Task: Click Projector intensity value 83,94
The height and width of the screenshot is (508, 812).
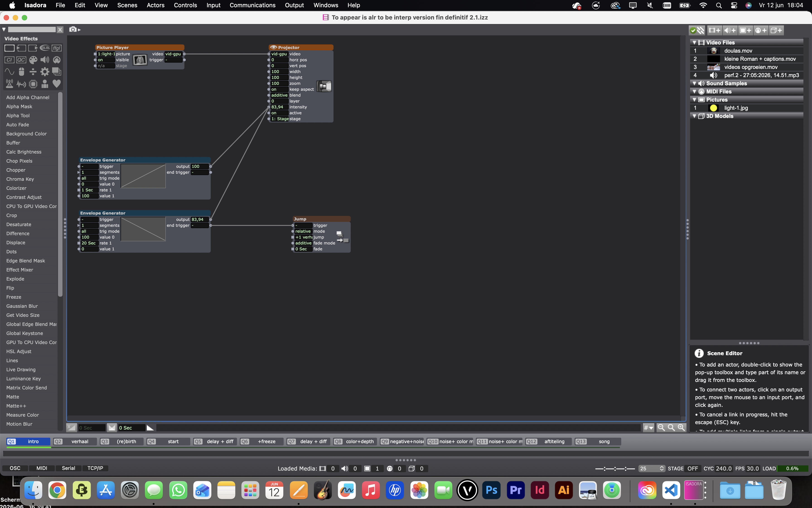Action: tap(279, 107)
